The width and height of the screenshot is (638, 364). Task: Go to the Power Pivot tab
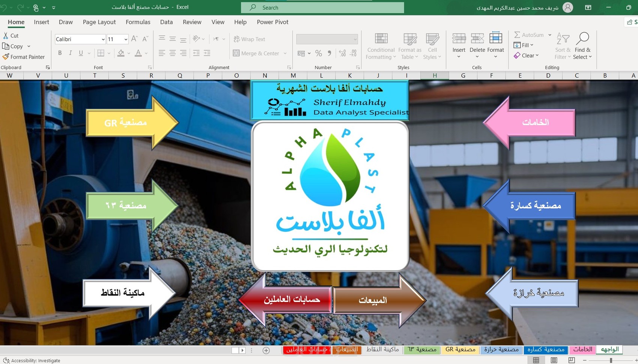(272, 22)
